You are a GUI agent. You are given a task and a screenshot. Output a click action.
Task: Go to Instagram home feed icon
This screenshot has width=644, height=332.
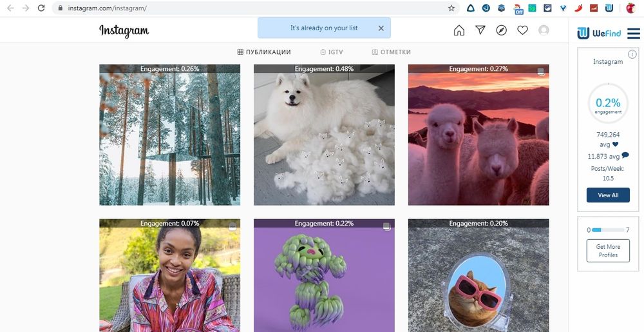tap(459, 30)
